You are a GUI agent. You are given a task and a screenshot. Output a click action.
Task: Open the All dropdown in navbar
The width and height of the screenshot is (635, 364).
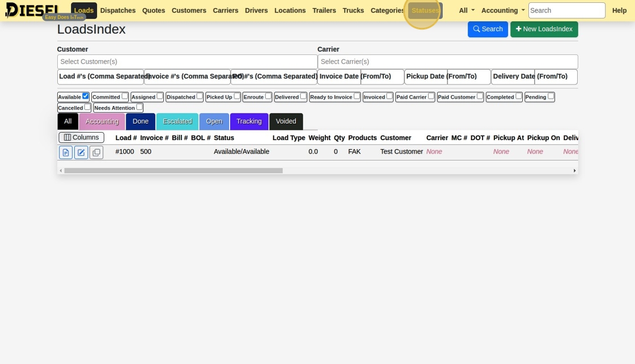tap(467, 11)
